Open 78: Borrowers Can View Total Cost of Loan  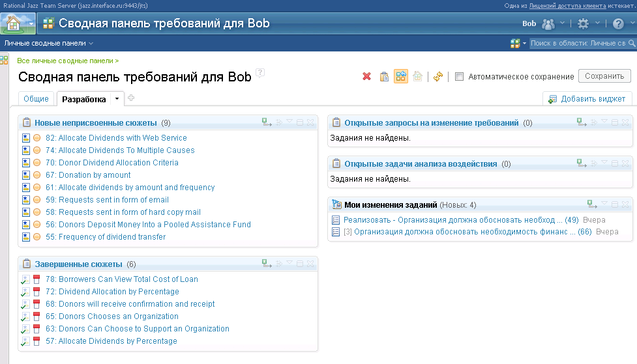(x=122, y=279)
